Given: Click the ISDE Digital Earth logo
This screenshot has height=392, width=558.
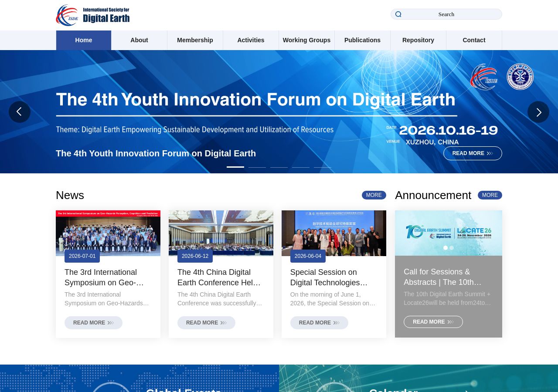Looking at the screenshot, I should (x=93, y=15).
